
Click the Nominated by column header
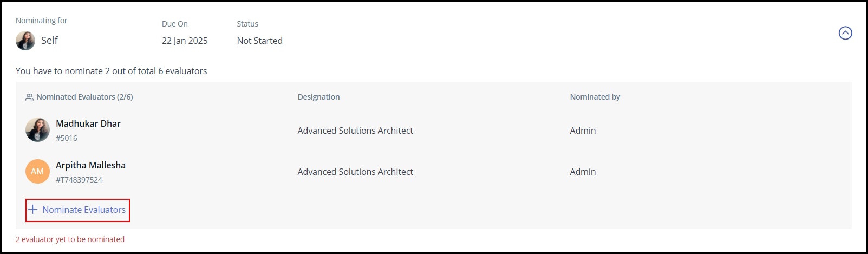click(x=595, y=97)
